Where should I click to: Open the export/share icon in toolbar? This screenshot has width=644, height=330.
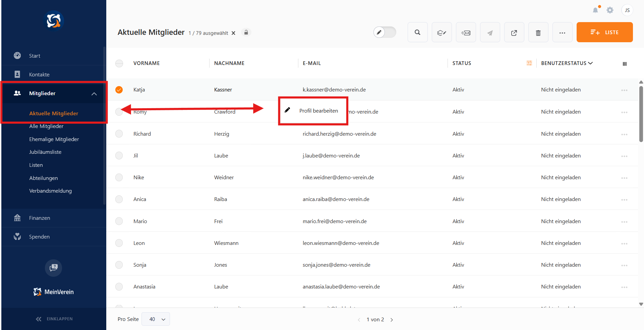pos(514,32)
